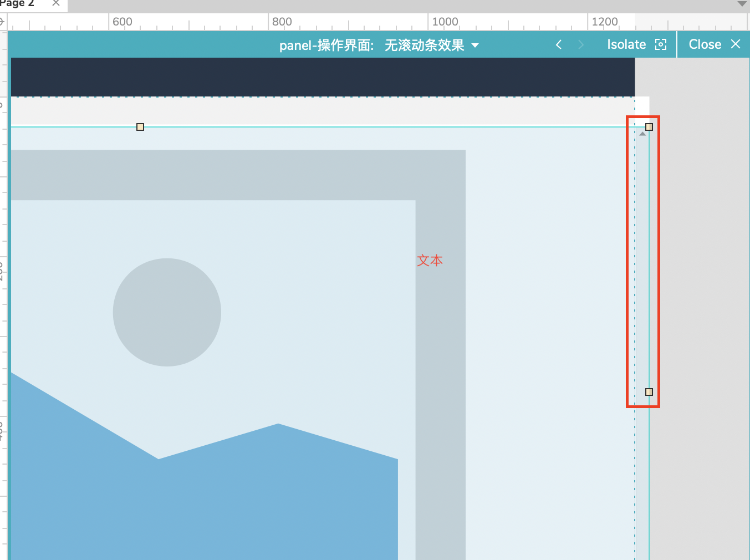Click the X on the Page 2 tab
The image size is (750, 560).
[54, 4]
